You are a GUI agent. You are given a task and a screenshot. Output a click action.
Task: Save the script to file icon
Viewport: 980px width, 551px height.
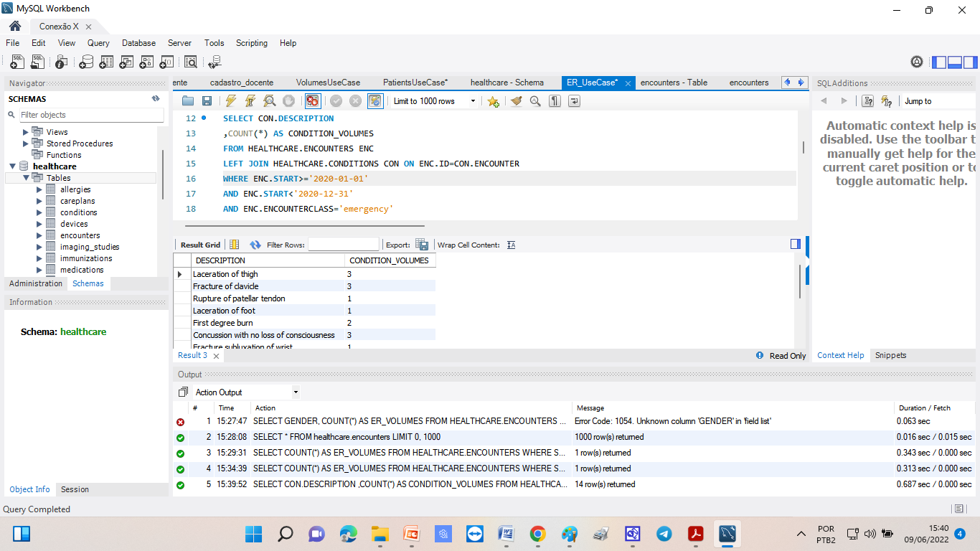click(x=207, y=101)
